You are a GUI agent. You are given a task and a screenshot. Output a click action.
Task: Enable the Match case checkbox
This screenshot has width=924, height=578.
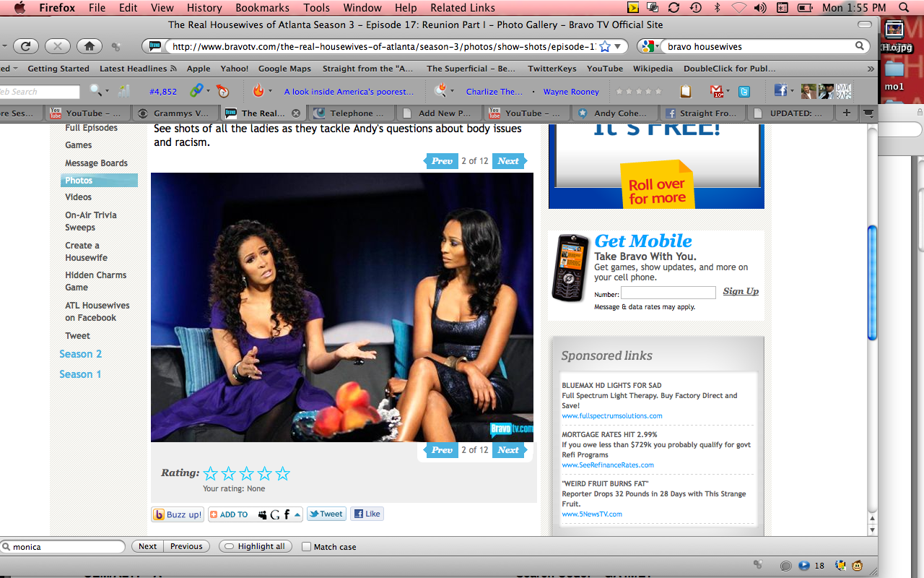click(x=307, y=547)
